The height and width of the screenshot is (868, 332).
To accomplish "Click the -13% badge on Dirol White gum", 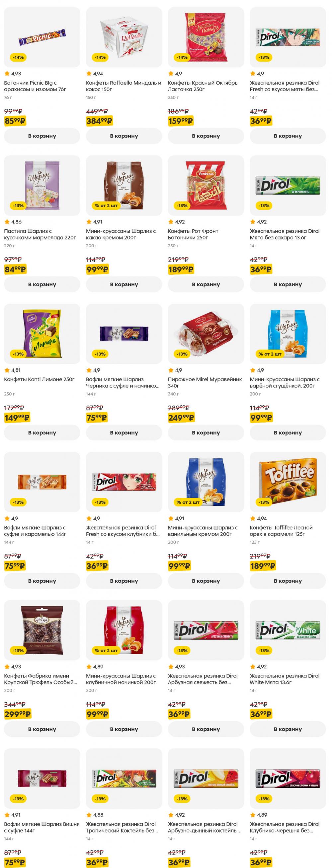I will (264, 650).
